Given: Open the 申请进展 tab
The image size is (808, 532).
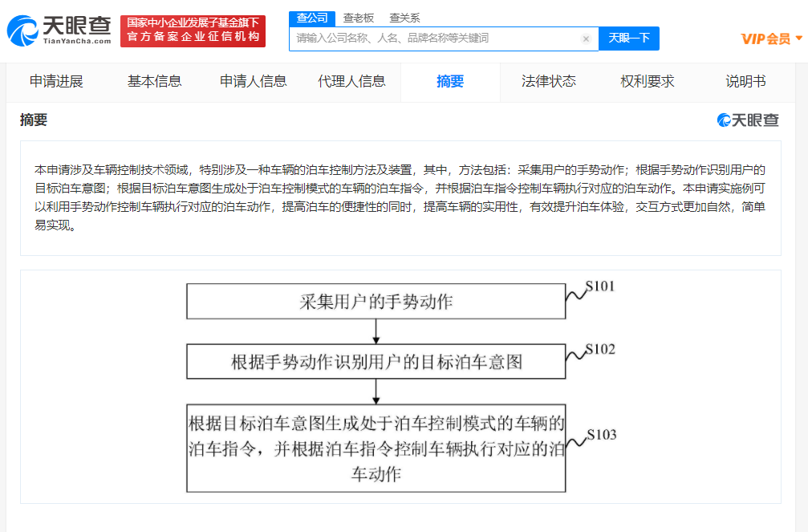Looking at the screenshot, I should [56, 82].
